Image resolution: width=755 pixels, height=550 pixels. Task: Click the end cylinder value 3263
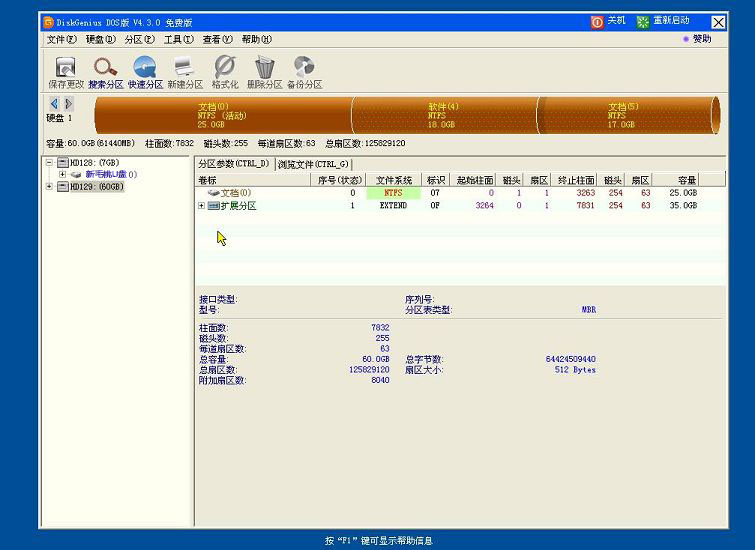[x=586, y=193]
